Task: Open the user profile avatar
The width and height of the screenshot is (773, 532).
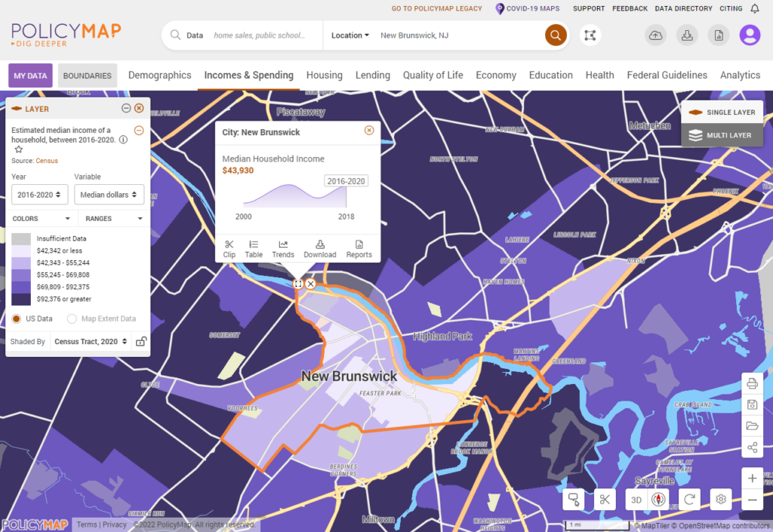Action: [750, 35]
